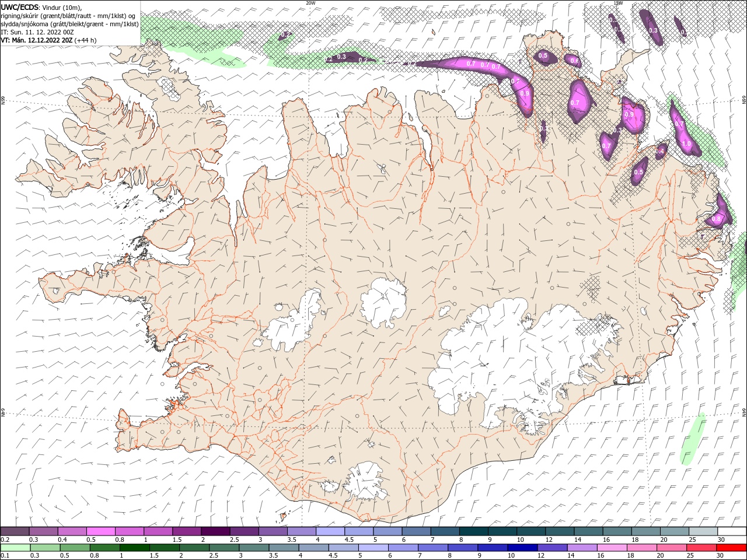
Task: Select bottom-row blue swatch between 7 and 8
Action: pyautogui.click(x=432, y=548)
